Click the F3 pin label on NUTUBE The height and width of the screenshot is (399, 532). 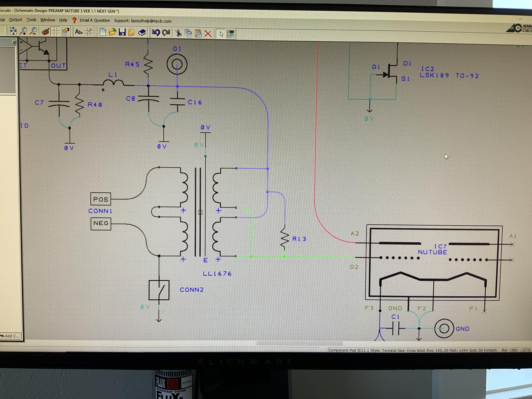coord(369,308)
